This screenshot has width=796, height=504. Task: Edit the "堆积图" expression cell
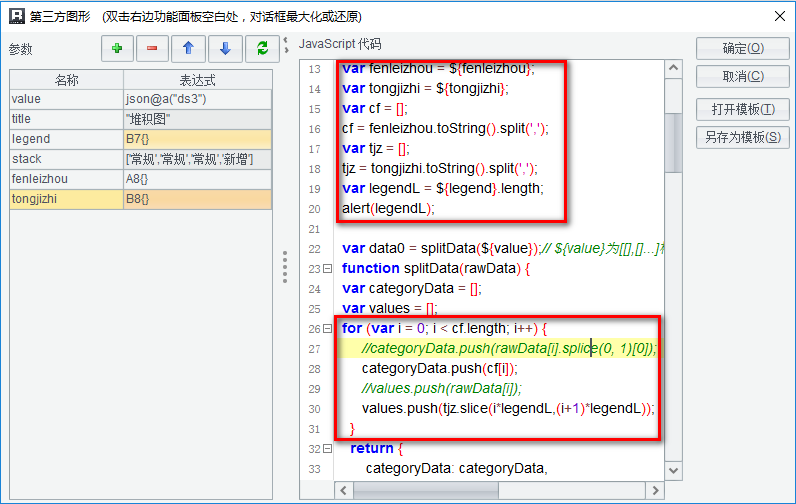click(x=197, y=119)
